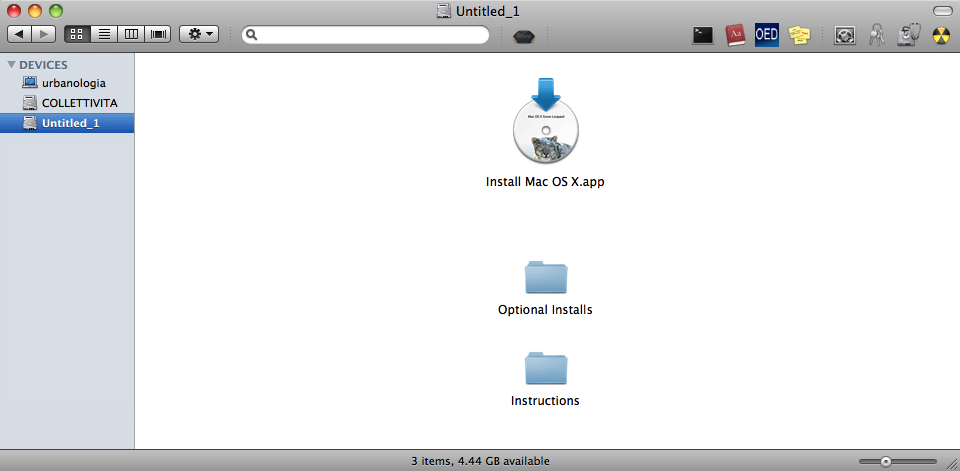The height and width of the screenshot is (471, 960).
Task: Click the Install Mac OS X.app label
Action: pyautogui.click(x=545, y=182)
